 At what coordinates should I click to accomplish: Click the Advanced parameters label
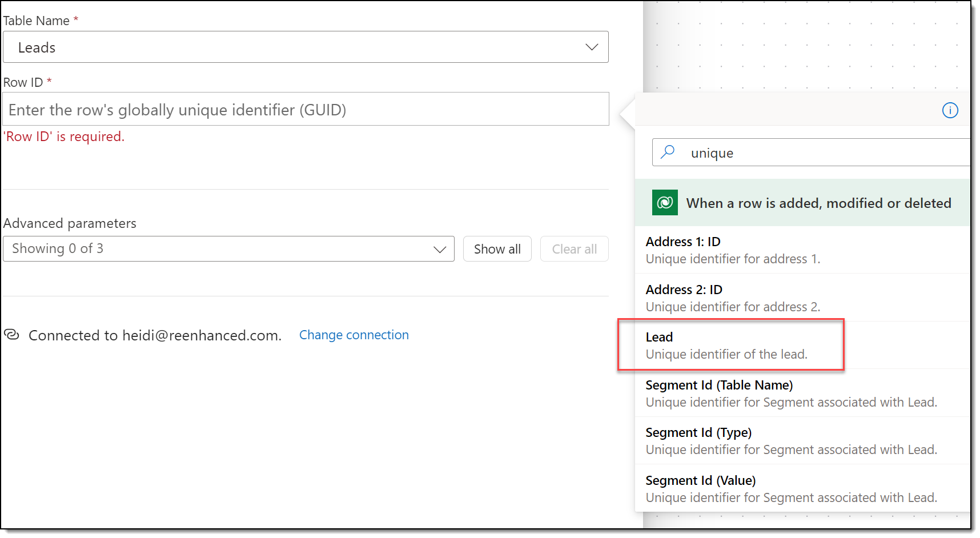click(x=70, y=223)
